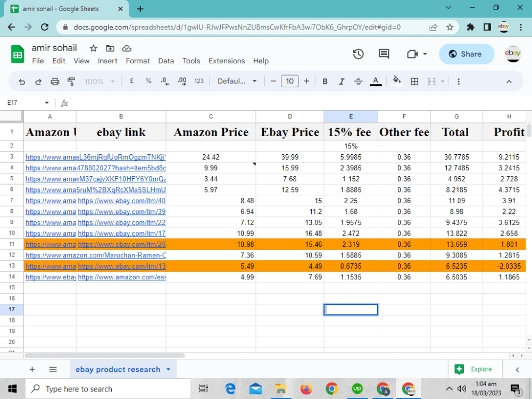Click the font size input field
Viewport: 532px width, 399px height.
click(x=290, y=81)
